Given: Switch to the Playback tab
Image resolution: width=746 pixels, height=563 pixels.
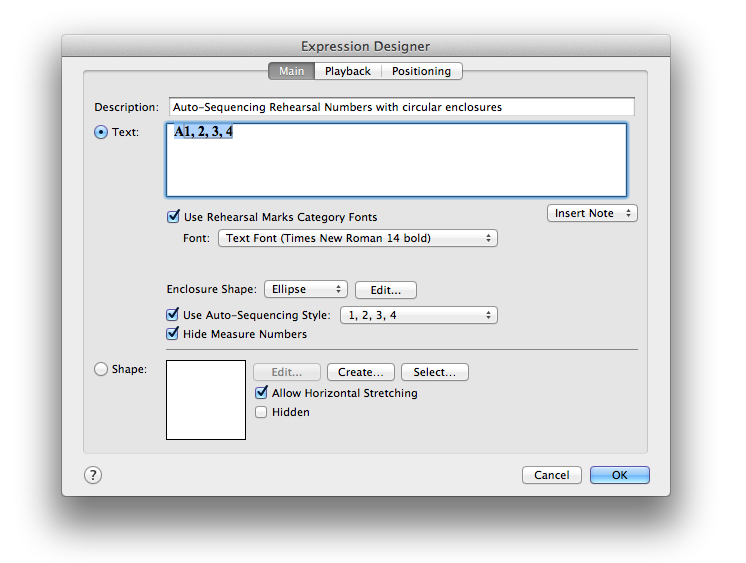Looking at the screenshot, I should point(347,71).
